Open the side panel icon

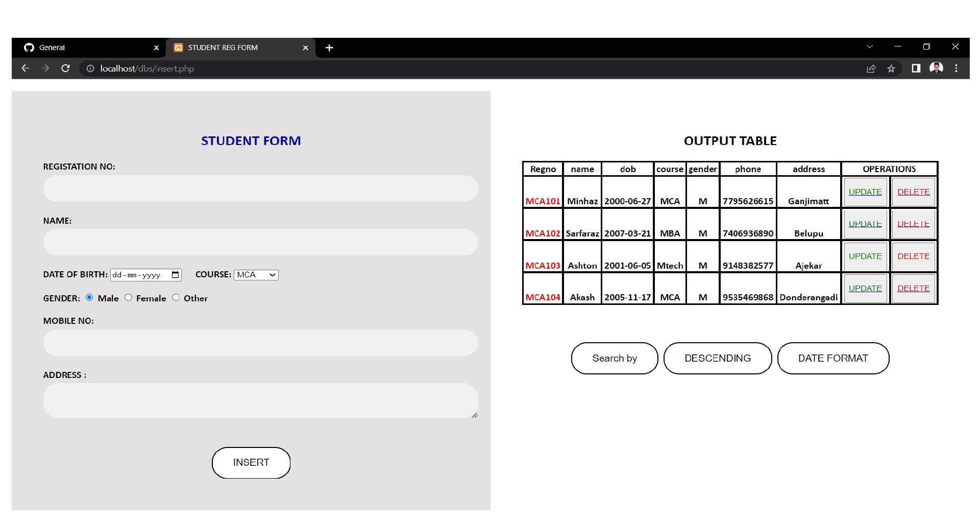pyautogui.click(x=916, y=68)
